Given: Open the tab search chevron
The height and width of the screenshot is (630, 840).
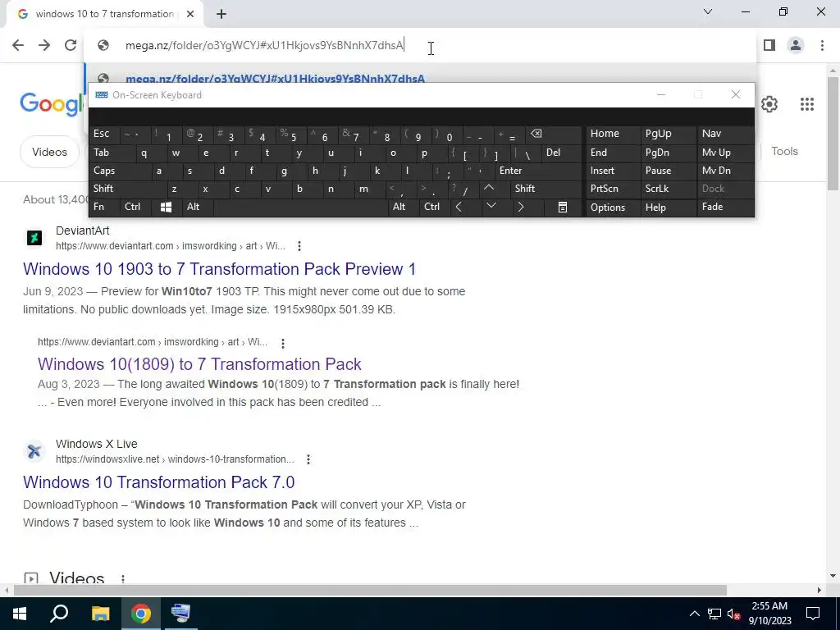Looking at the screenshot, I should click(x=708, y=11).
